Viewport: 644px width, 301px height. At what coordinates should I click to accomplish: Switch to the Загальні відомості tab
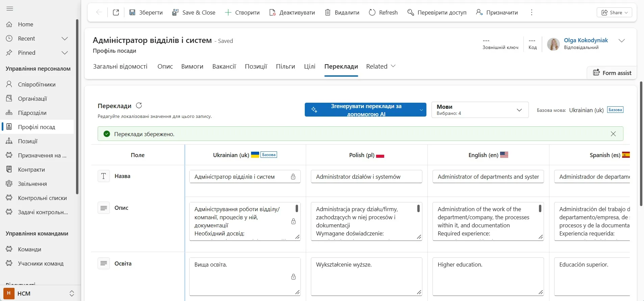tap(120, 67)
